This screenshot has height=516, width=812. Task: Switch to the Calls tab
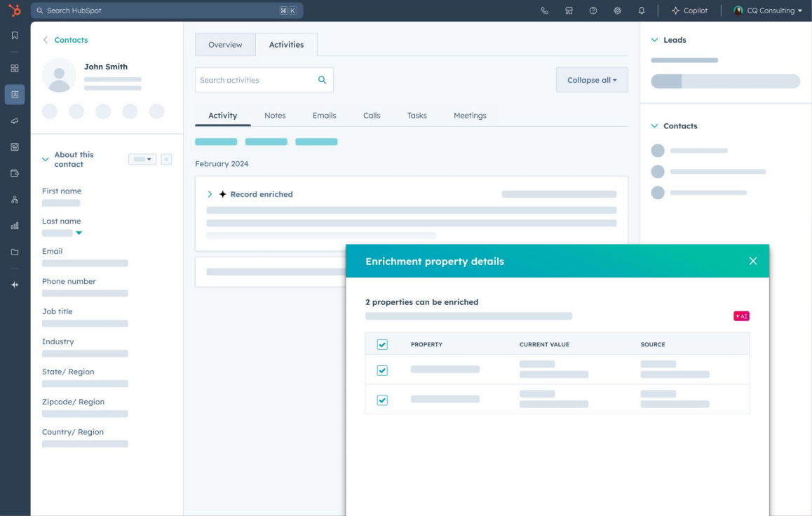click(x=372, y=116)
